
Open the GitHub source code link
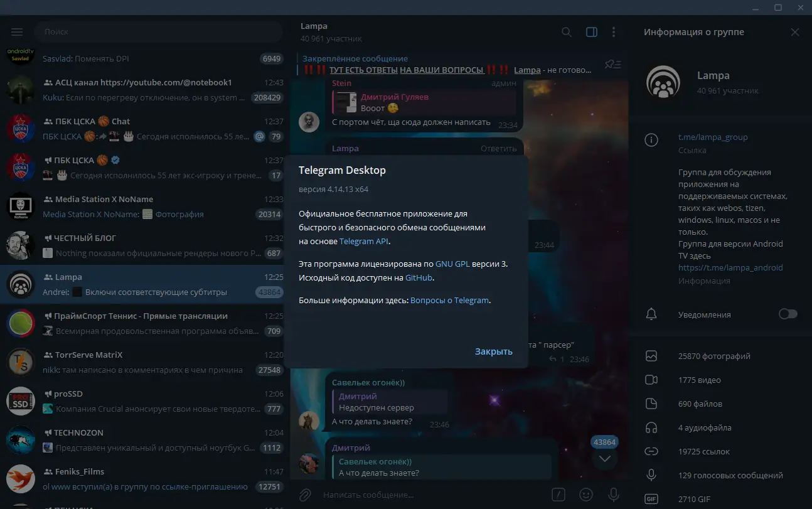click(x=419, y=277)
